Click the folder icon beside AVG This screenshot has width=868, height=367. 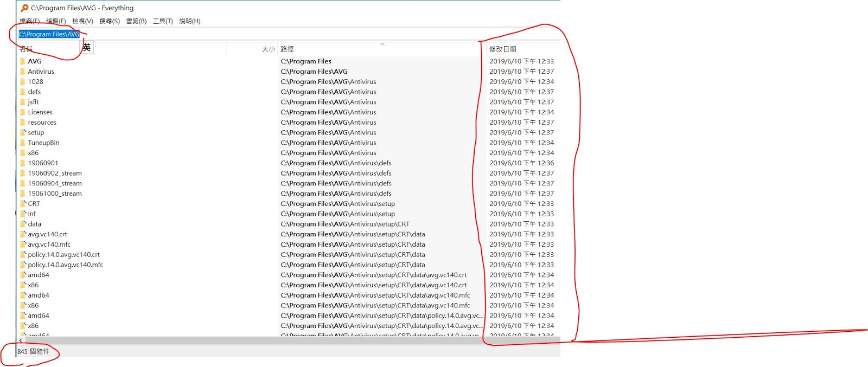23,61
